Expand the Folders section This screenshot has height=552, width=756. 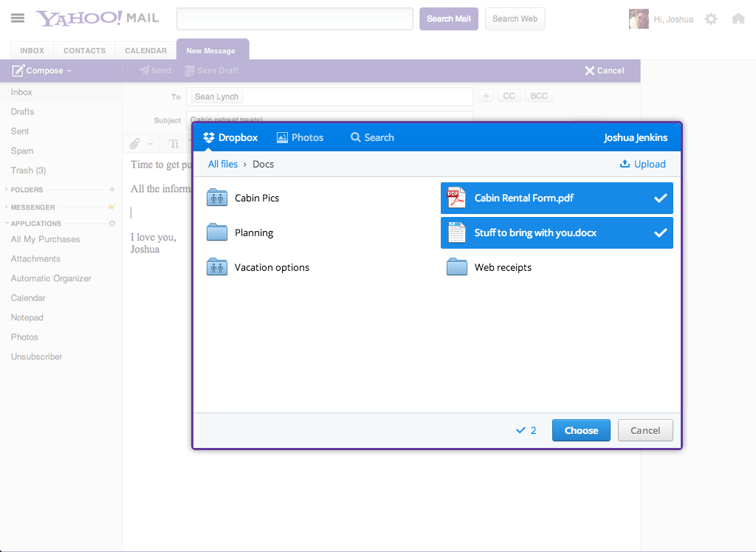(7, 190)
